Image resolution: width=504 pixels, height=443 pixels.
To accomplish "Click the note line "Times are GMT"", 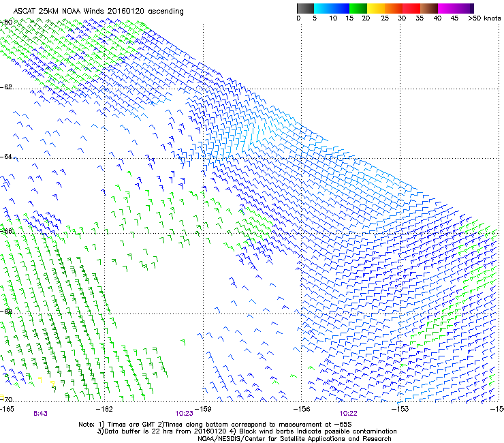I will [x=215, y=425].
